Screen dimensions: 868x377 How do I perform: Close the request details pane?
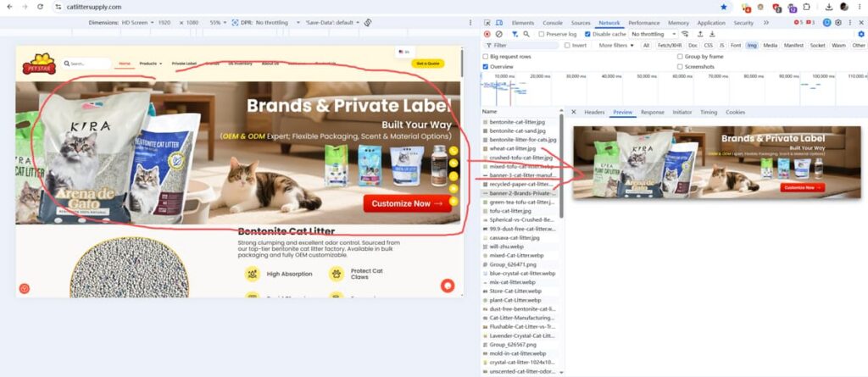[574, 112]
